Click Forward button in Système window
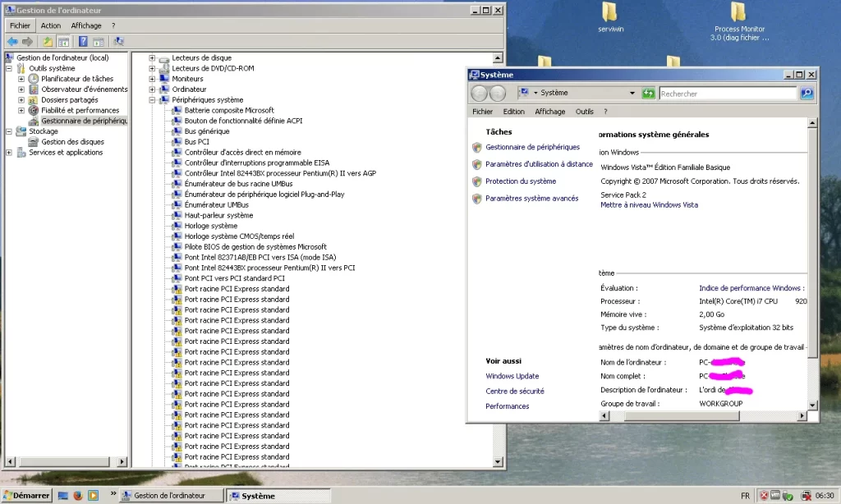 498,94
